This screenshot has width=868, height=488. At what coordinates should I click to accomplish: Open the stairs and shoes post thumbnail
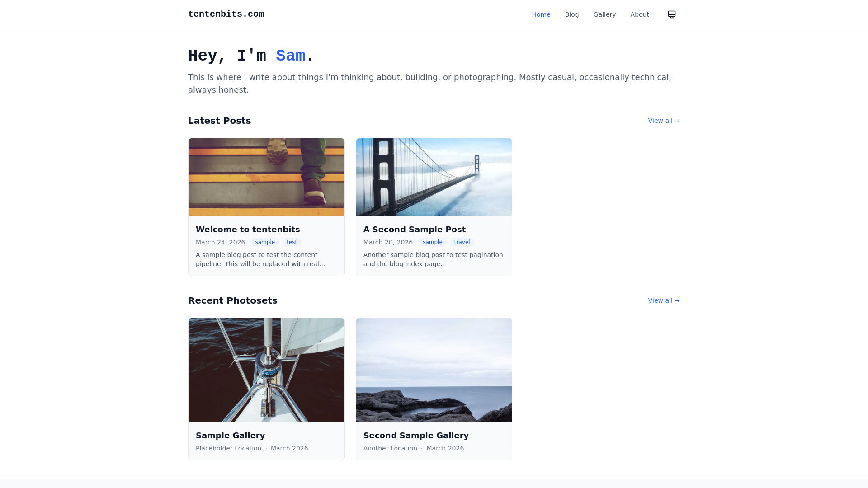pos(266,177)
